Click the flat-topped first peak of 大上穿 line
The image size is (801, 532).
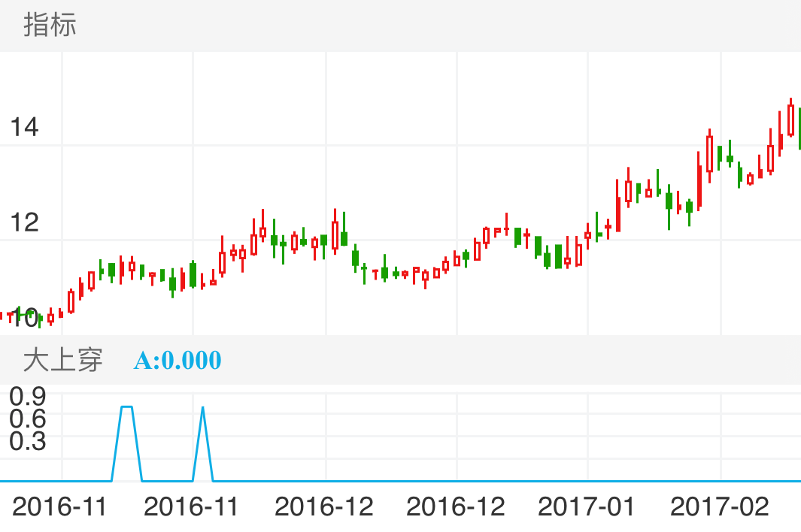pos(127,407)
